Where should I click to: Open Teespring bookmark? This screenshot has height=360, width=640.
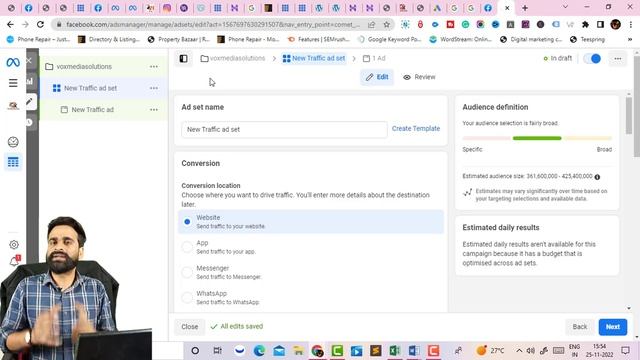point(587,40)
